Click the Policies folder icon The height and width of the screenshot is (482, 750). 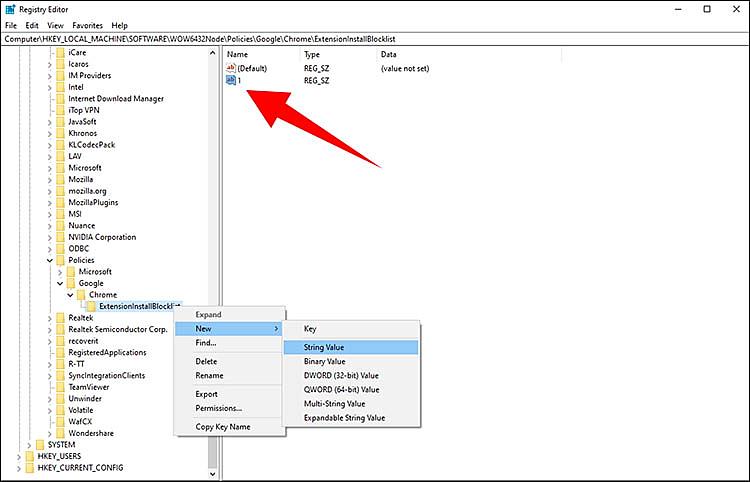(60, 260)
